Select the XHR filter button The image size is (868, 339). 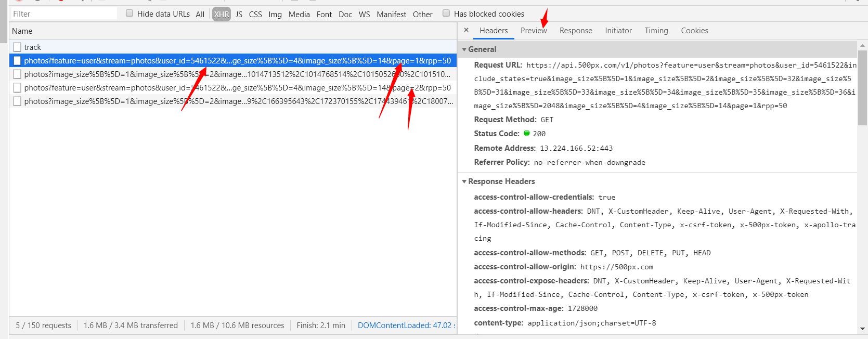tap(222, 15)
